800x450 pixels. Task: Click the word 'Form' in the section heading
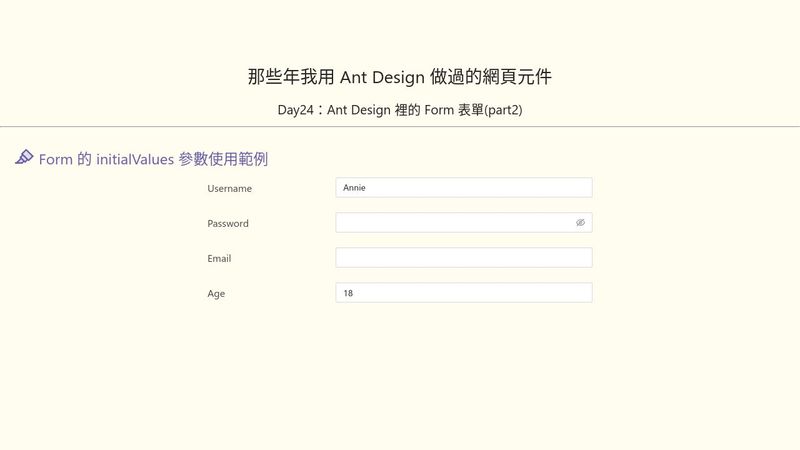point(55,159)
